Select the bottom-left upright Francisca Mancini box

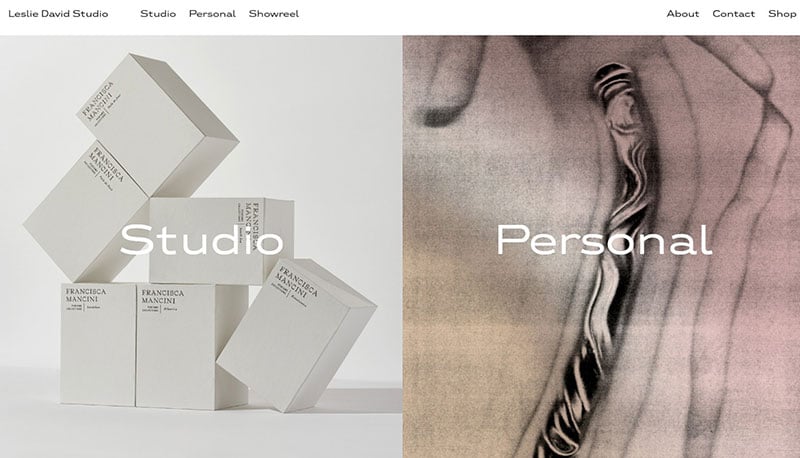click(98, 344)
